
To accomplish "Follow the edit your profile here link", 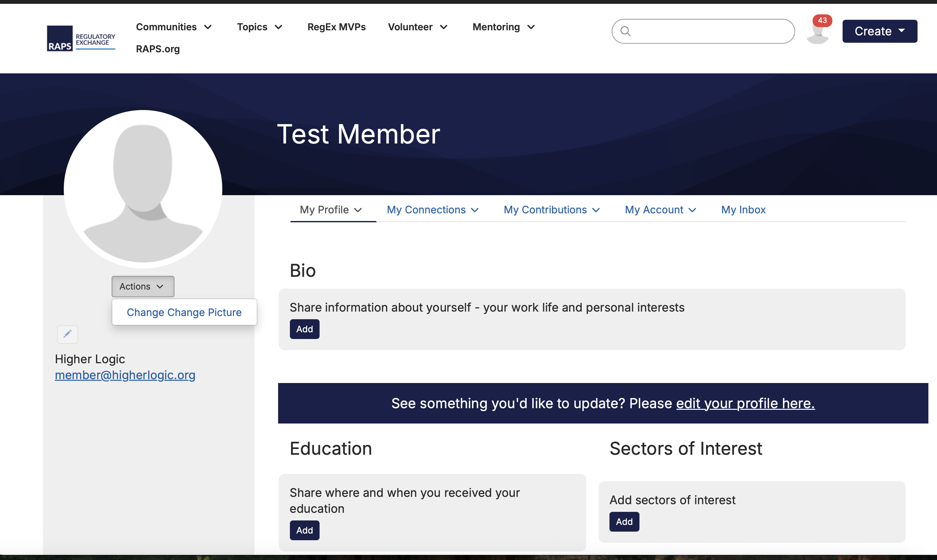I will [745, 403].
